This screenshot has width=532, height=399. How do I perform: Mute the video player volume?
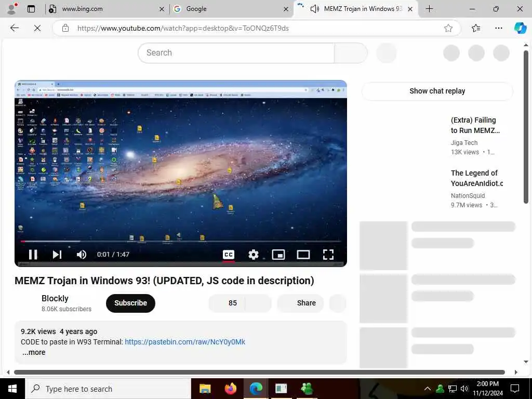[82, 255]
